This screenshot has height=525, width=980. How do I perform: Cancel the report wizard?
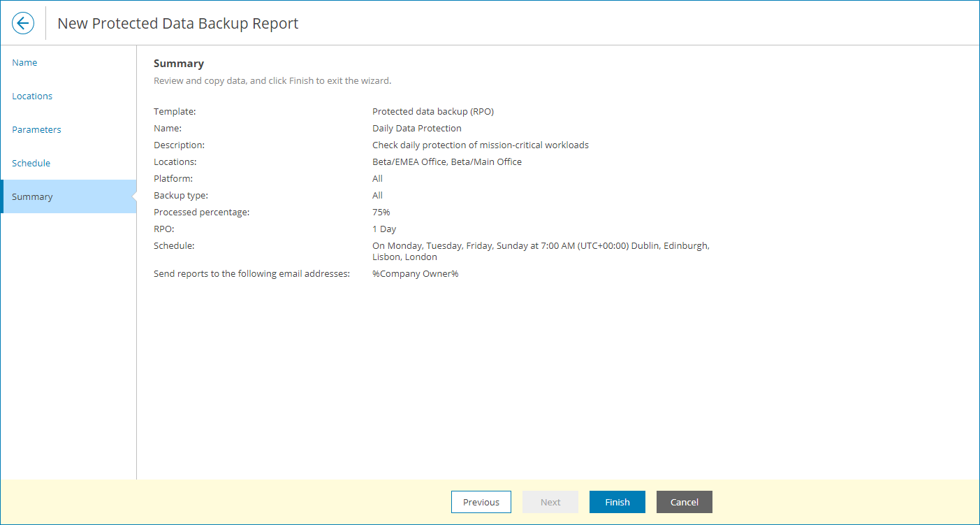[x=685, y=502]
